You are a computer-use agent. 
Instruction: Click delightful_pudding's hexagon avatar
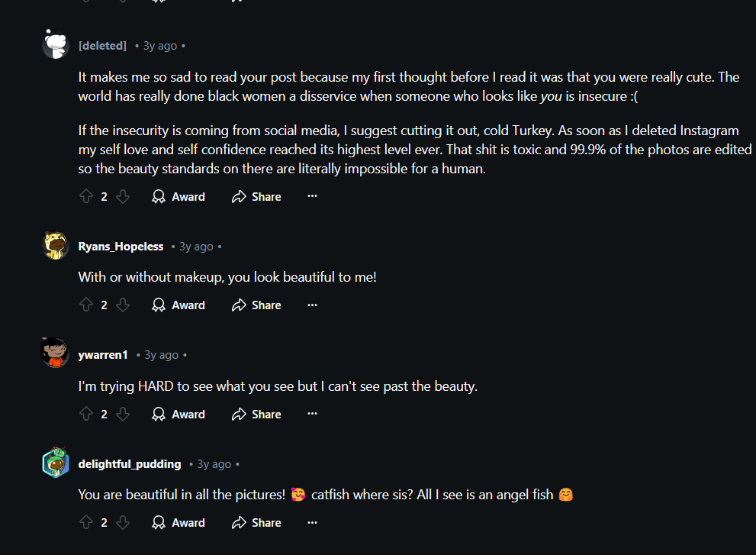pyautogui.click(x=56, y=463)
